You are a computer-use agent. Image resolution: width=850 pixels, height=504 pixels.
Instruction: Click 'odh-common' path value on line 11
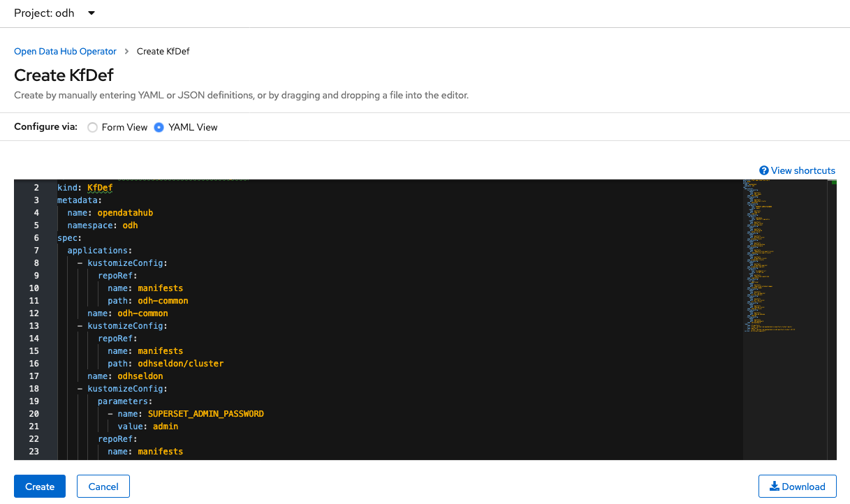(163, 301)
